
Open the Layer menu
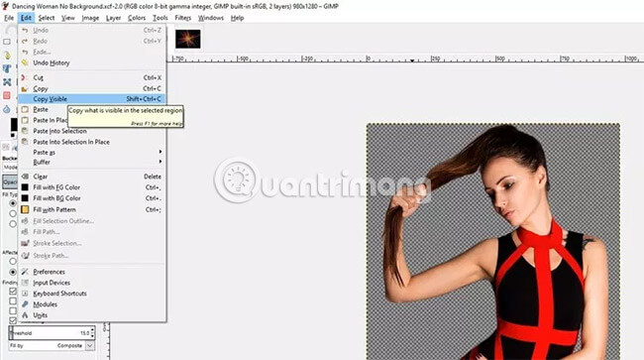[113, 18]
